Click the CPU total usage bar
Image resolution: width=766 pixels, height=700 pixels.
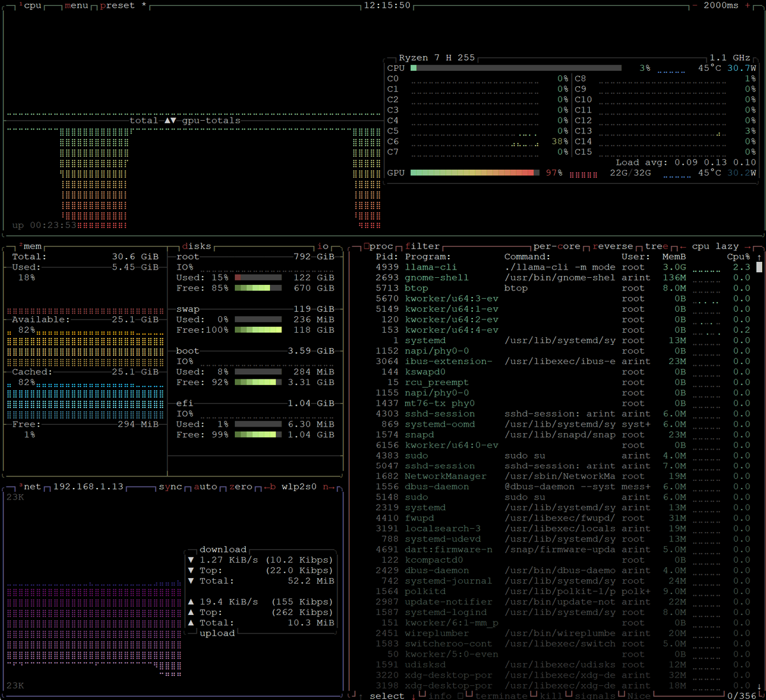pyautogui.click(x=516, y=68)
